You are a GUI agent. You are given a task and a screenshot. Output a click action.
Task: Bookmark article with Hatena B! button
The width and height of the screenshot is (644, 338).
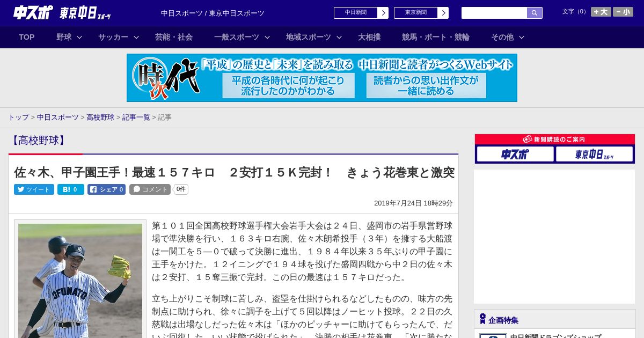[71, 189]
